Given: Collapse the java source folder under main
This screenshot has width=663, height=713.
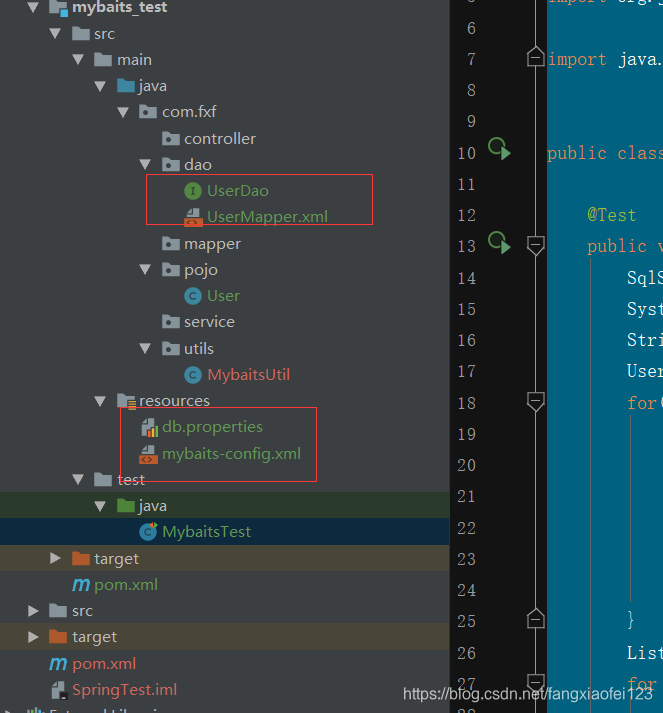Looking at the screenshot, I should pos(100,86).
